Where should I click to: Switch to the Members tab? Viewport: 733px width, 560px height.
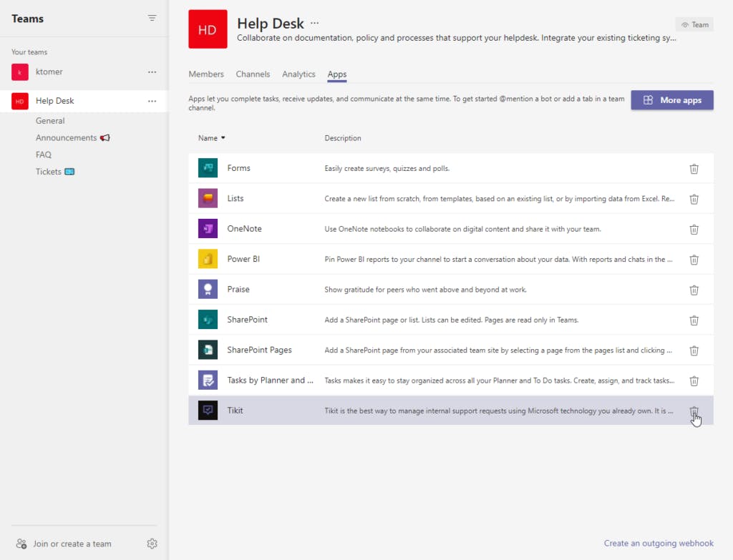pyautogui.click(x=206, y=74)
